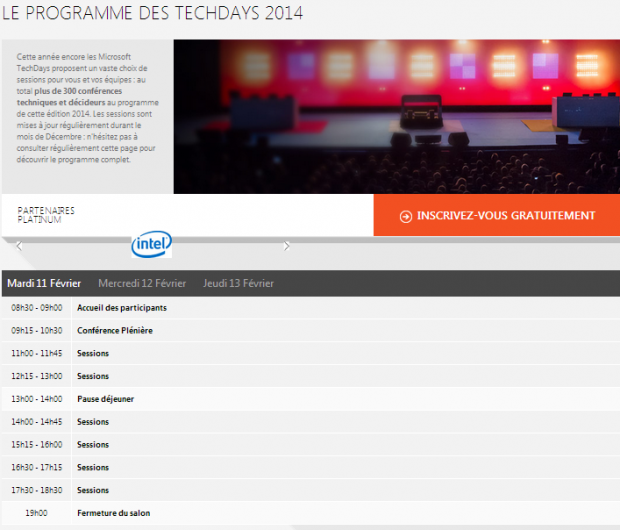Viewport: 620px width, 530px height.
Task: Click the TechDays stage banner image
Action: click(x=397, y=117)
